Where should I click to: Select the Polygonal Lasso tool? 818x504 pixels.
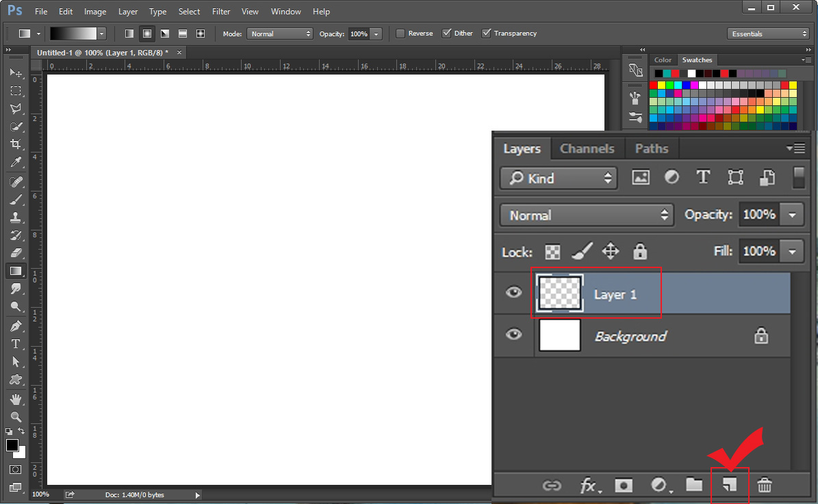[16, 109]
